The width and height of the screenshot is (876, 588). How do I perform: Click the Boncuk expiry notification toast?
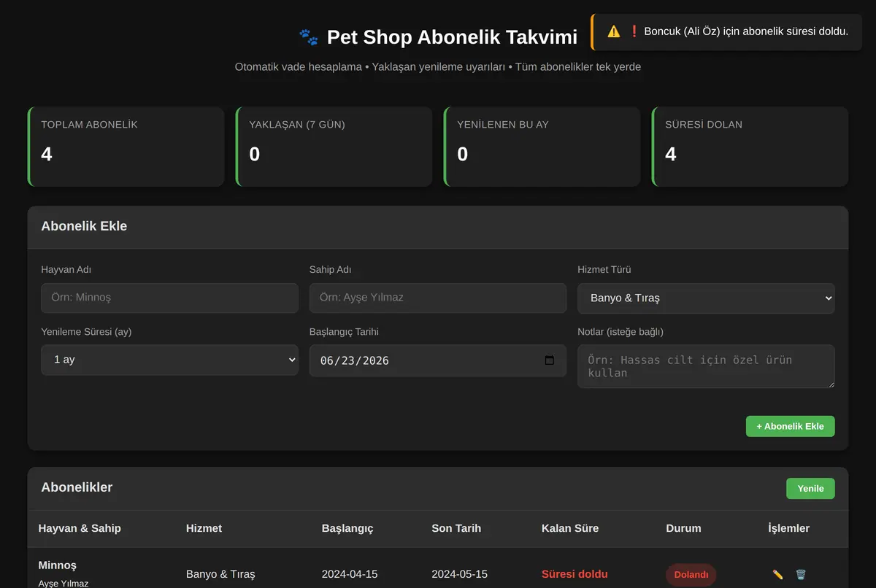726,32
